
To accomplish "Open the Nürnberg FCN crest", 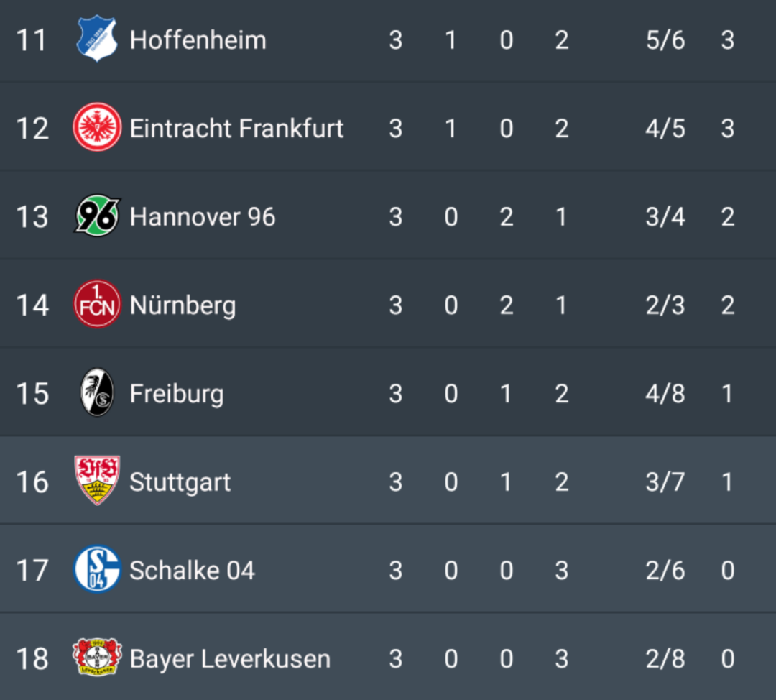I will pyautogui.click(x=97, y=305).
